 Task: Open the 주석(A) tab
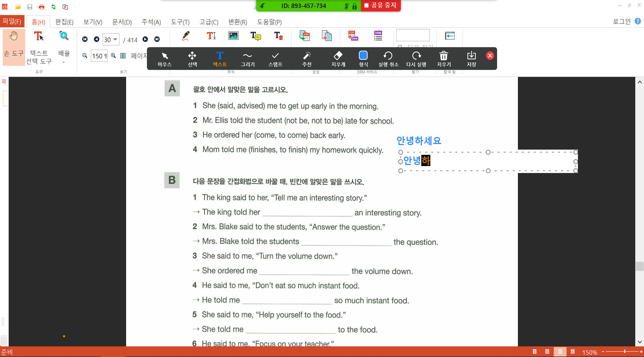click(x=151, y=22)
